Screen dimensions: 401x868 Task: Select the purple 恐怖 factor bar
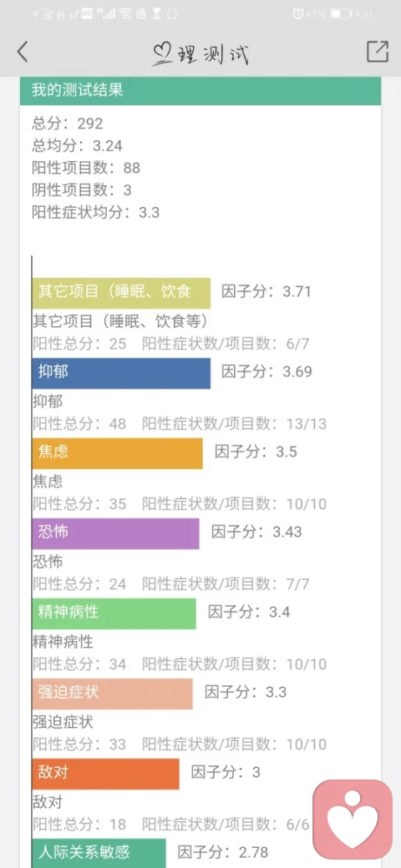116,533
